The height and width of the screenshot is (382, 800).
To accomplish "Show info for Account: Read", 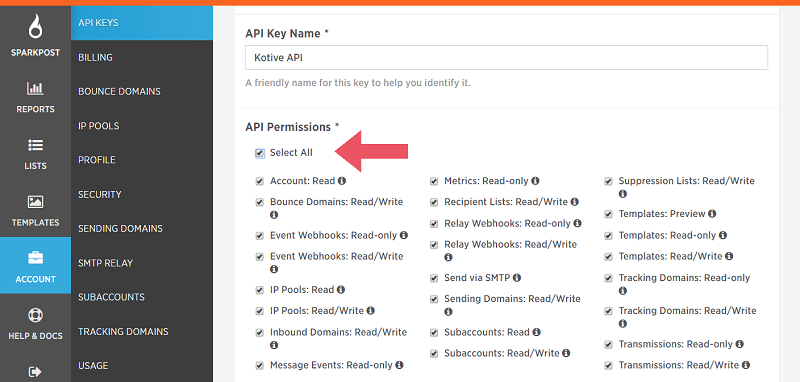I will tap(342, 181).
